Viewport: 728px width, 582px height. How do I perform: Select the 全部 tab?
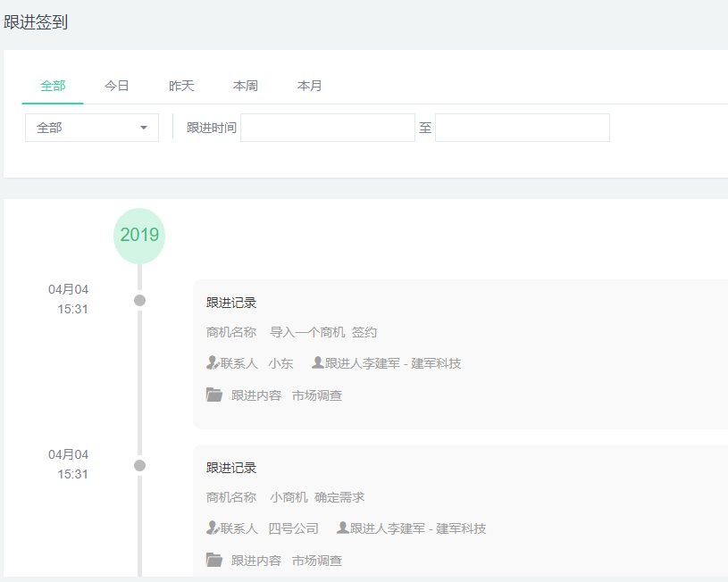pyautogui.click(x=53, y=86)
